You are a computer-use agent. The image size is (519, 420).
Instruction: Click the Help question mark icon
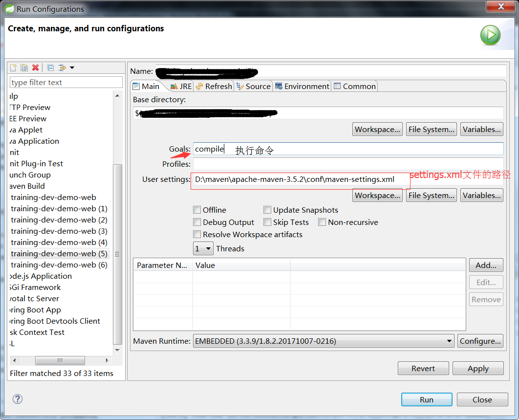coord(18,399)
